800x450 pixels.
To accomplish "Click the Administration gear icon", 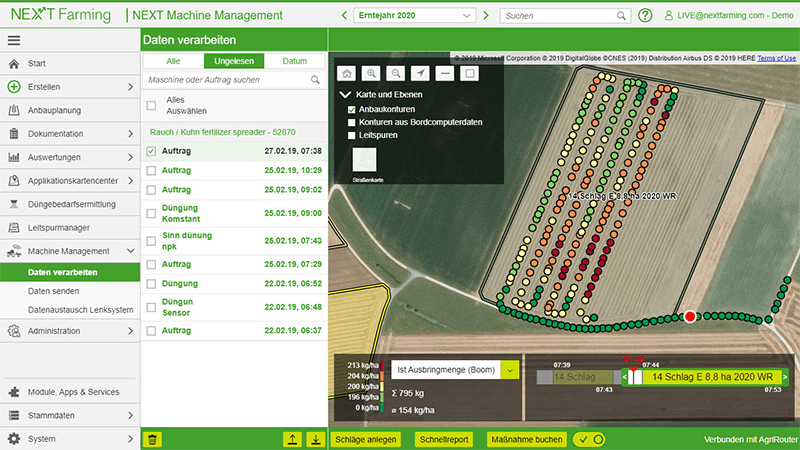I will (x=14, y=331).
